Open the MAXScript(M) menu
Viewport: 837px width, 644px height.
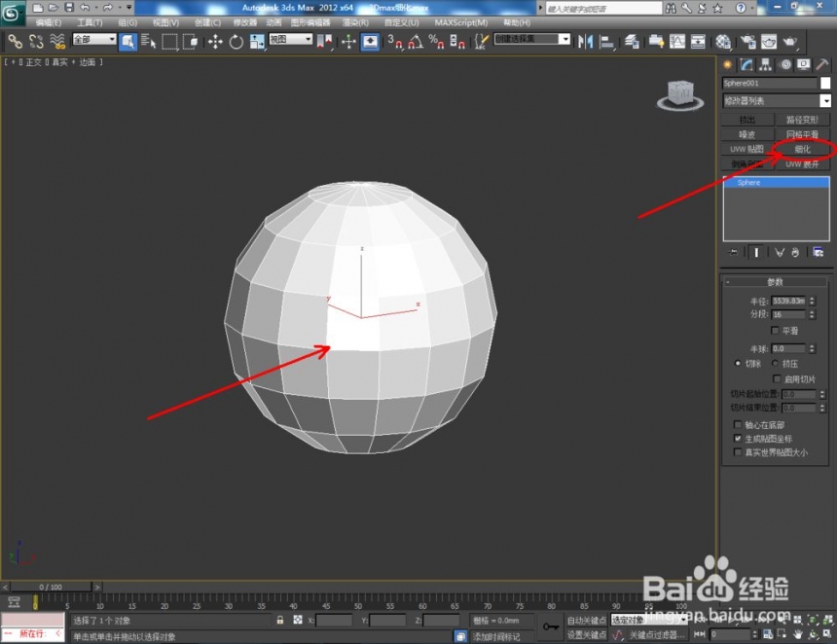click(x=461, y=22)
